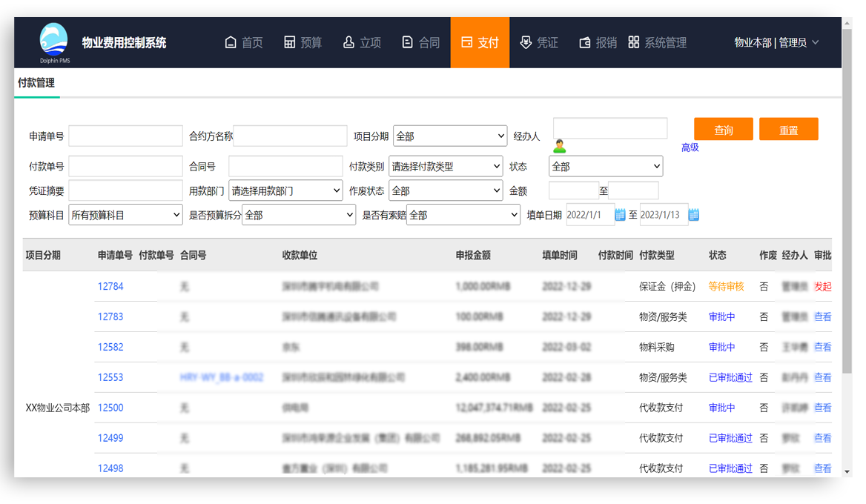
Task: Open the 预算 budget module
Action: pos(303,43)
